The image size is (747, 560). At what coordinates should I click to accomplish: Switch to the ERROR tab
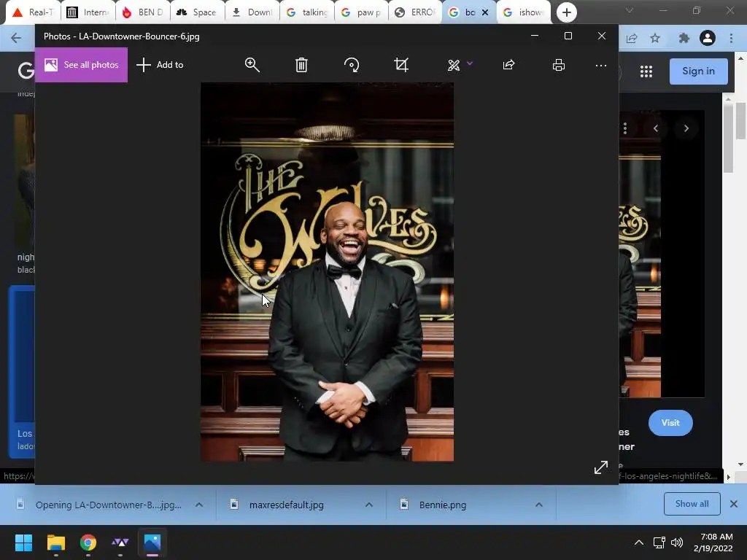click(417, 12)
